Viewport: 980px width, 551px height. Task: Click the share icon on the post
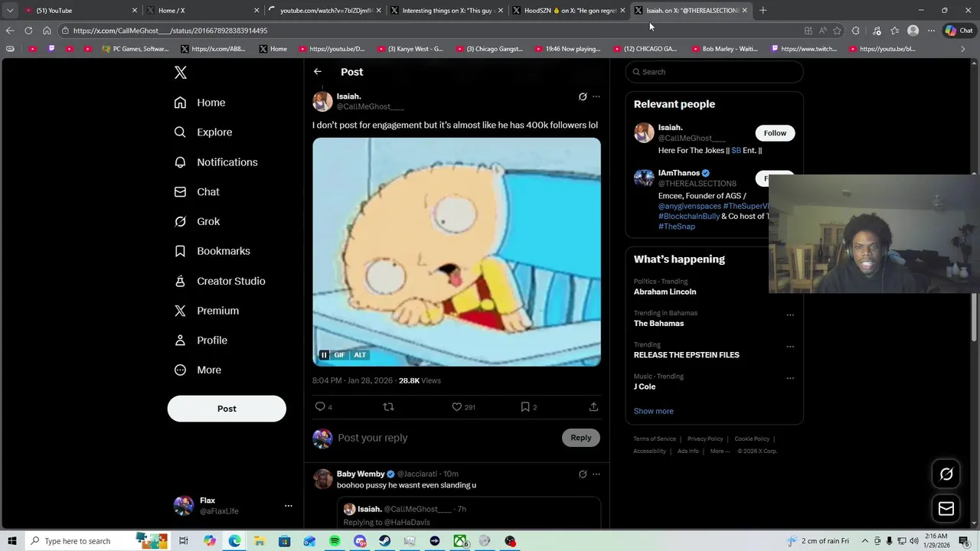tap(593, 407)
